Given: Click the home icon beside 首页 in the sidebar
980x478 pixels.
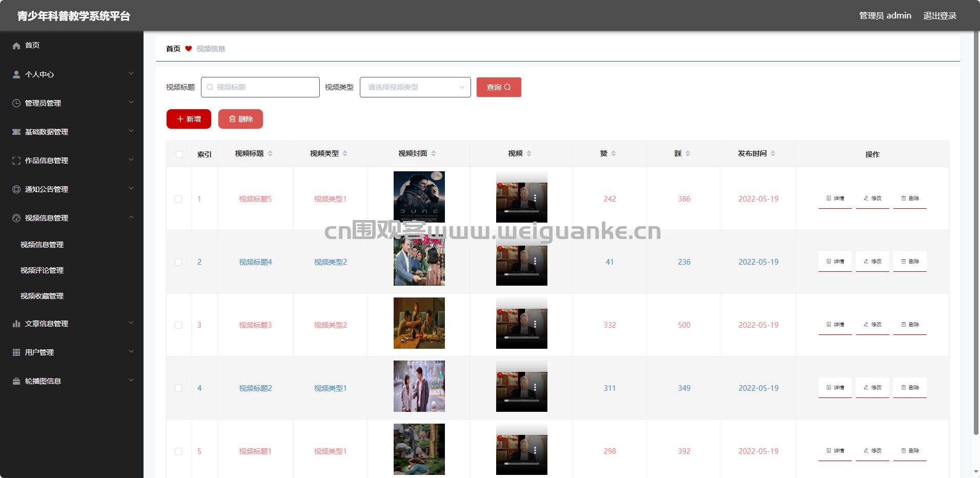Looking at the screenshot, I should pyautogui.click(x=16, y=46).
